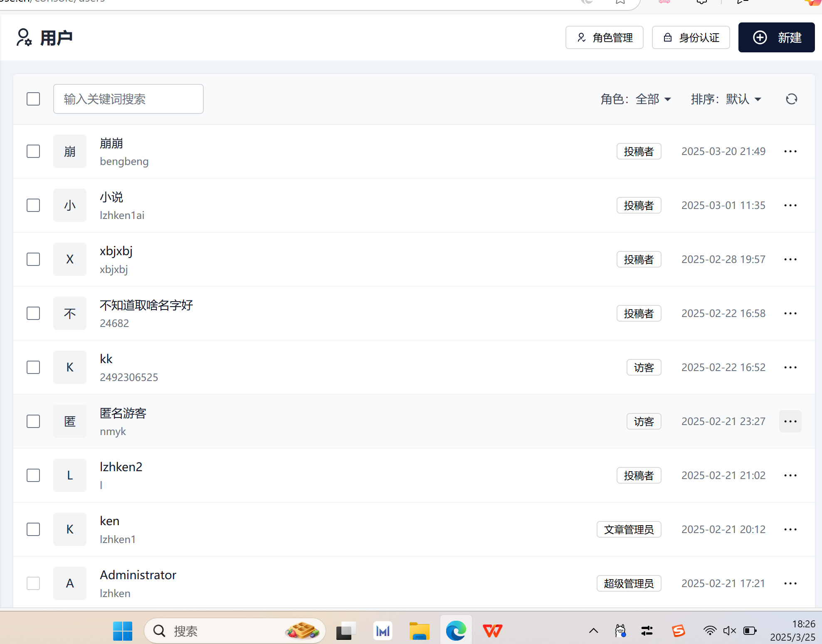
Task: Refresh the user list
Action: point(791,99)
